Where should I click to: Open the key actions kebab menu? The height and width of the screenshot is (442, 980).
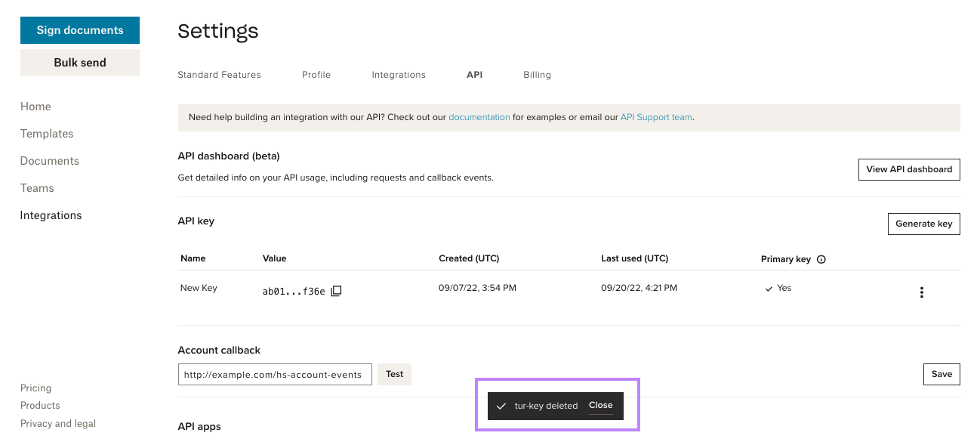tap(922, 292)
